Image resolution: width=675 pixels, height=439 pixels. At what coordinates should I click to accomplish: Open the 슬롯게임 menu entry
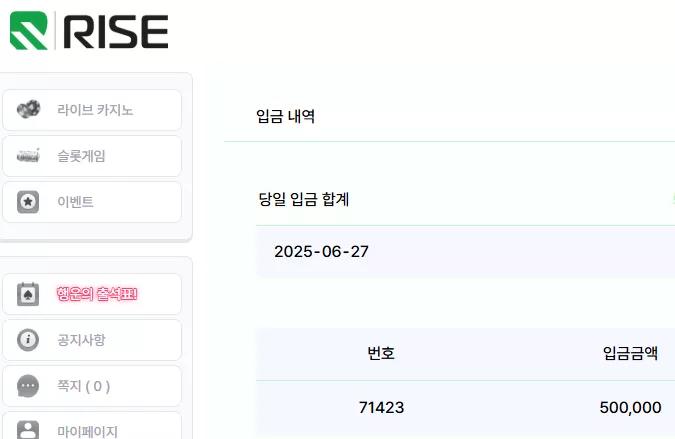click(x=92, y=156)
